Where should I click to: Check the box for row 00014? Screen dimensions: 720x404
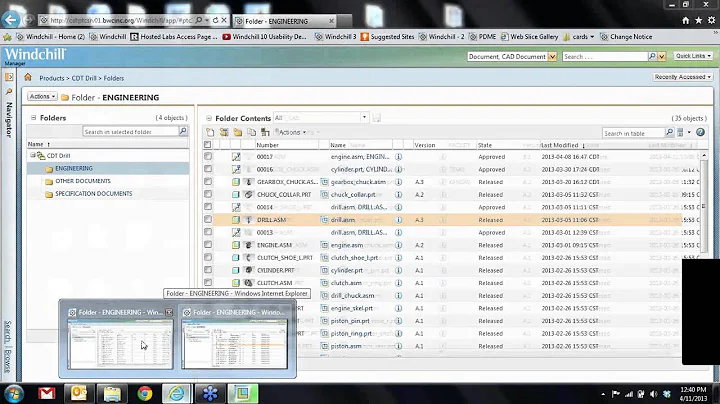pyautogui.click(x=208, y=207)
